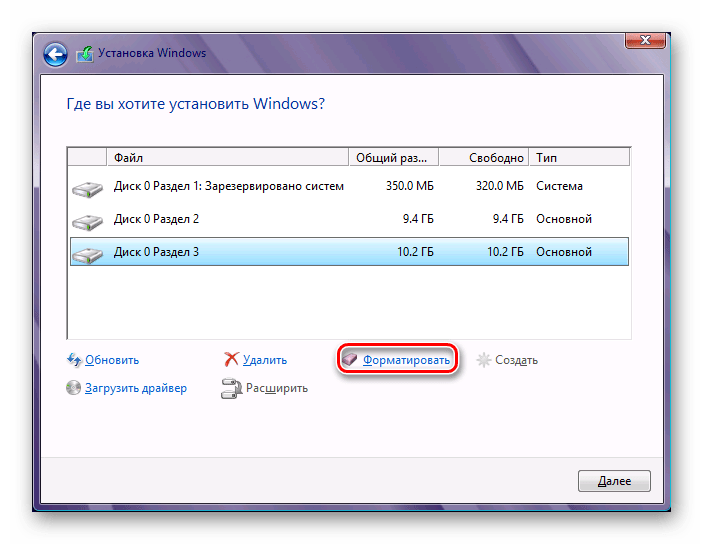
Task: Format partition using Форматировать link
Action: [406, 360]
